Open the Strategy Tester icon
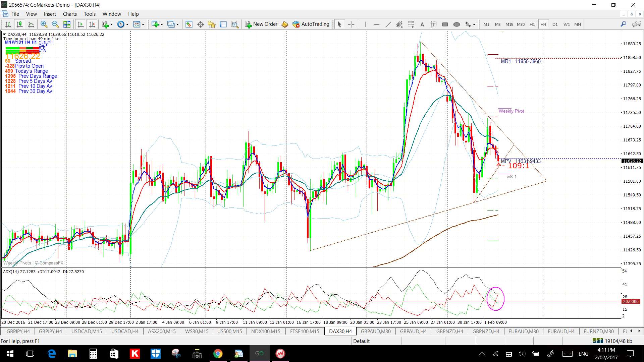Screen dimensions: 644x362 click(x=235, y=24)
